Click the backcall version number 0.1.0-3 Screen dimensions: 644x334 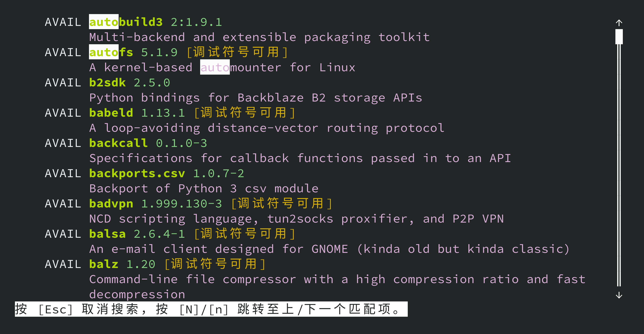[182, 143]
